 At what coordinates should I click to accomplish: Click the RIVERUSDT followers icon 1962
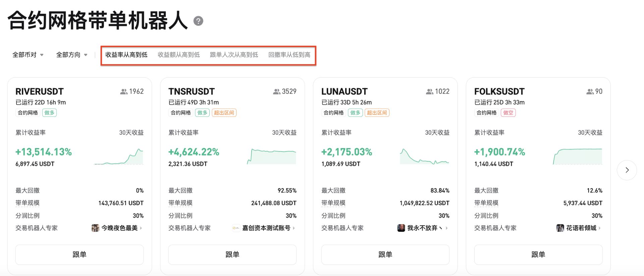(x=124, y=91)
